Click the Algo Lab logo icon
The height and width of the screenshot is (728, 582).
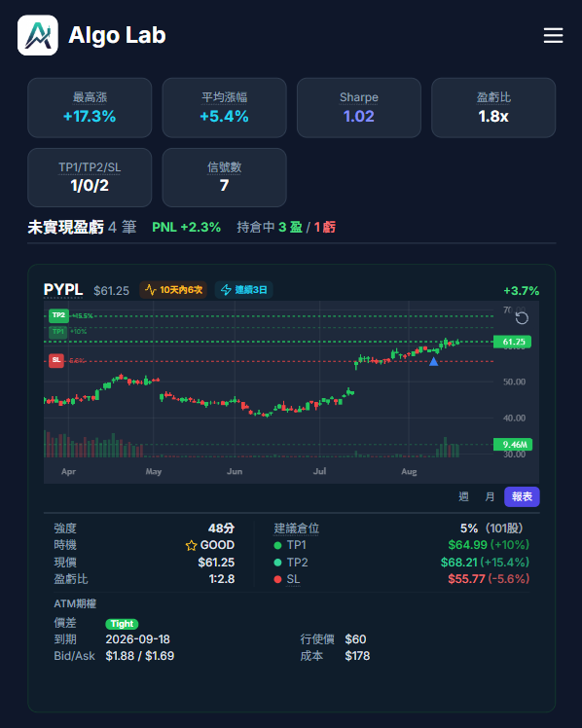[x=38, y=35]
